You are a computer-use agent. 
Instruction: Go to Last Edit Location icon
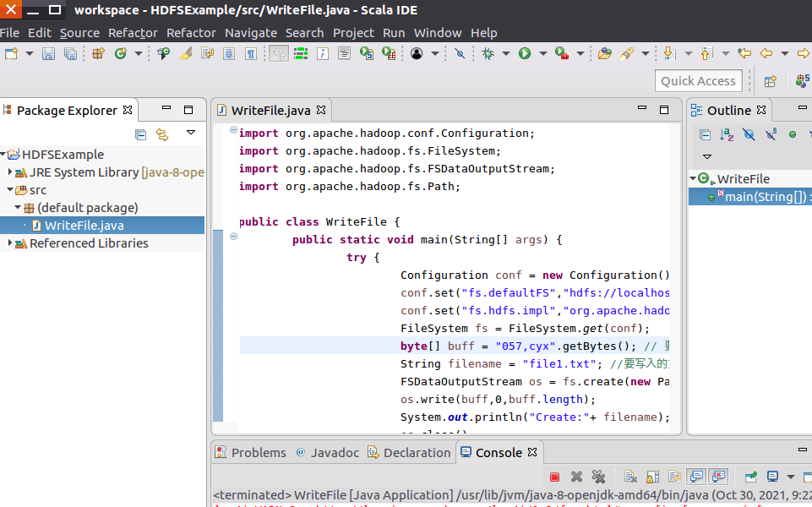(744, 53)
